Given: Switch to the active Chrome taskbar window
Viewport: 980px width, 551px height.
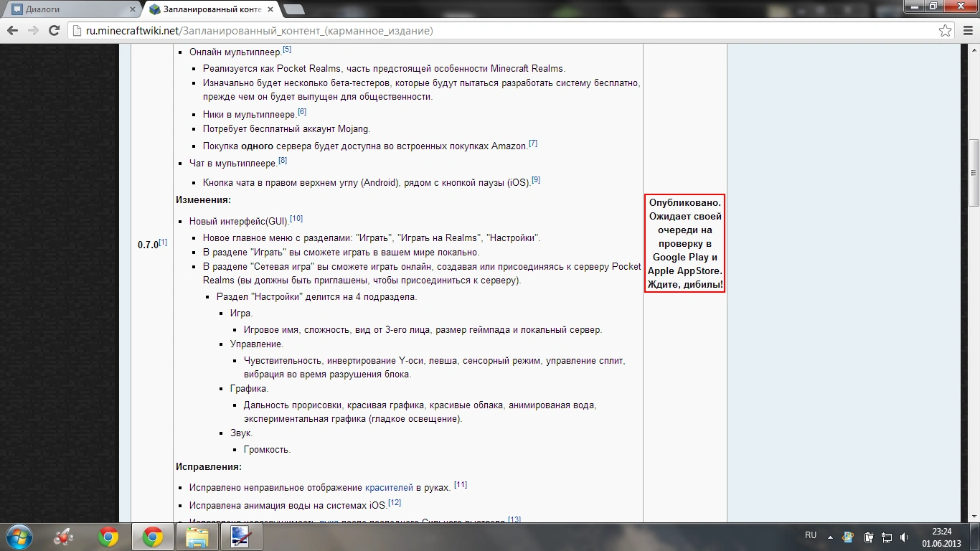Looking at the screenshot, I should [x=152, y=537].
